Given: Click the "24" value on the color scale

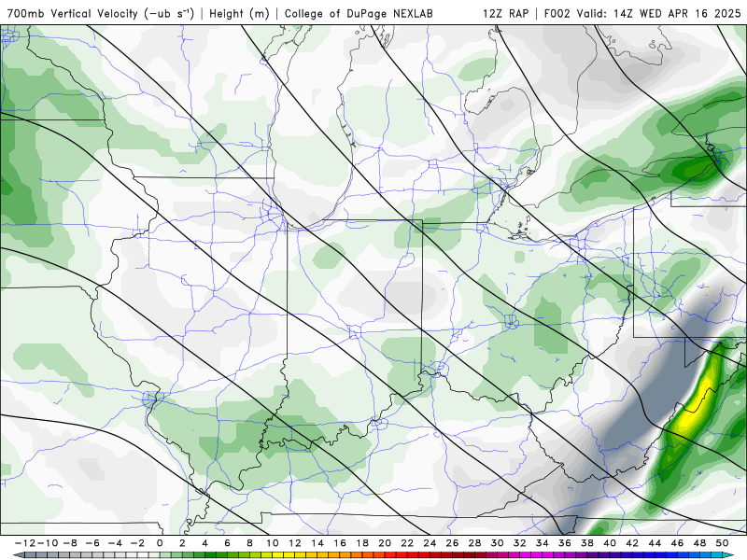Looking at the screenshot, I should coord(430,543).
